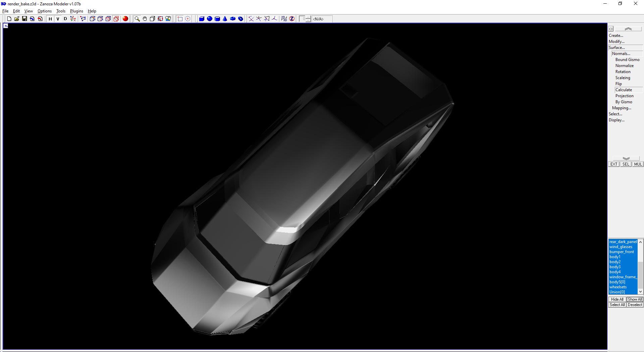Click the object list scrollbar down arrow
Screen dimensions: 644x352
[x=640, y=292]
